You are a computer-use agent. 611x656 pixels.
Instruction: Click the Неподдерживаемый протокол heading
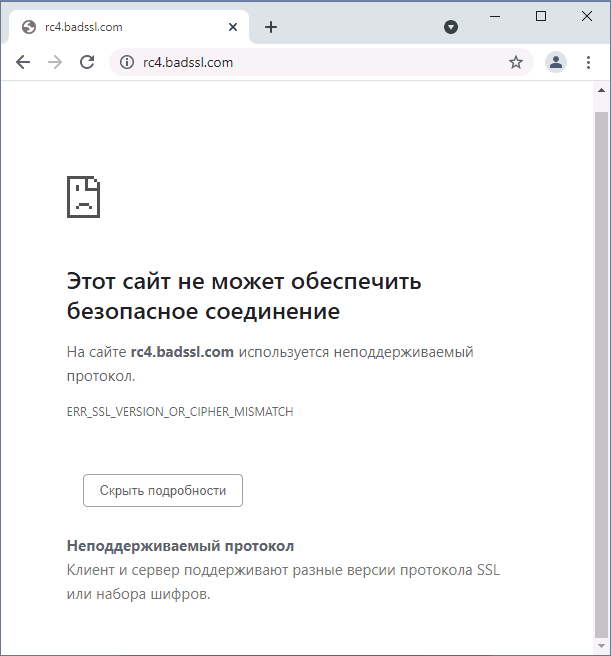(180, 546)
